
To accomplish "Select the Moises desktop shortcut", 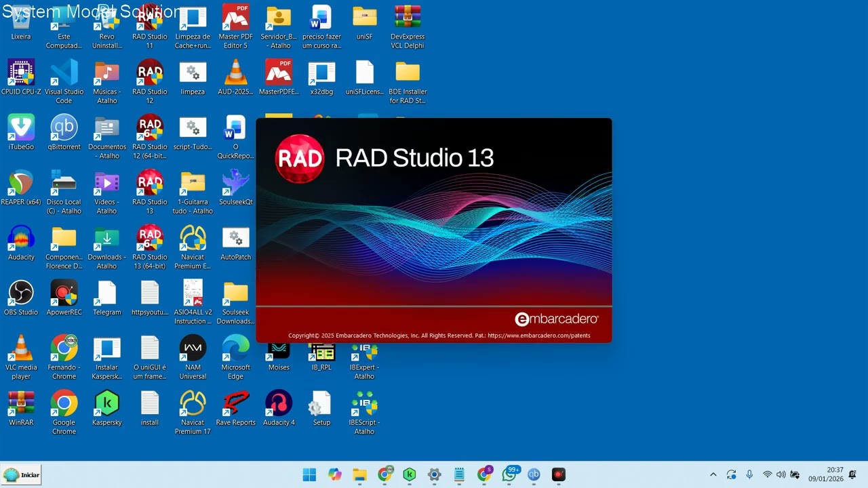I will pyautogui.click(x=279, y=359).
